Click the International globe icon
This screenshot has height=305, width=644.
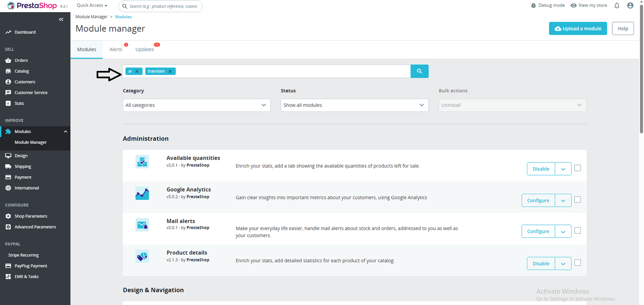tap(8, 188)
